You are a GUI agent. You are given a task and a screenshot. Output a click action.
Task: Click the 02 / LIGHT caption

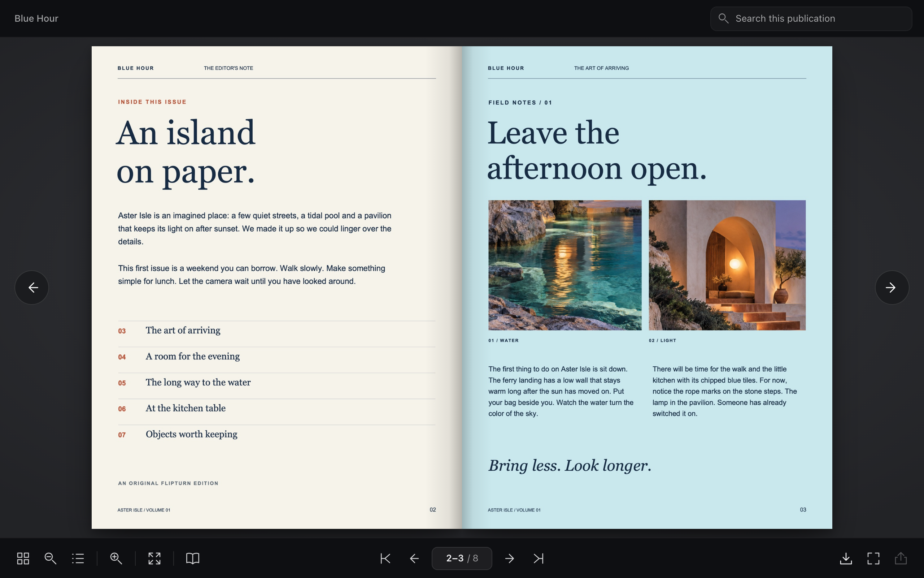pyautogui.click(x=662, y=340)
